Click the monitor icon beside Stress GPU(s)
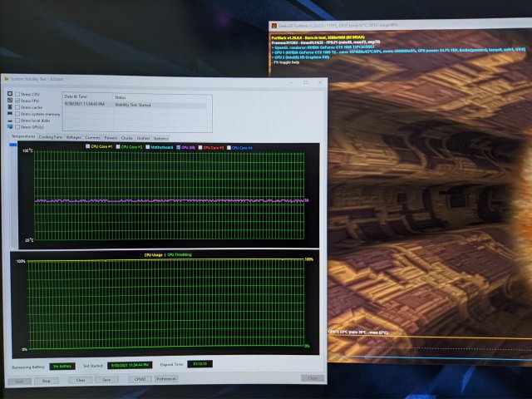532x399 pixels. coord(9,127)
